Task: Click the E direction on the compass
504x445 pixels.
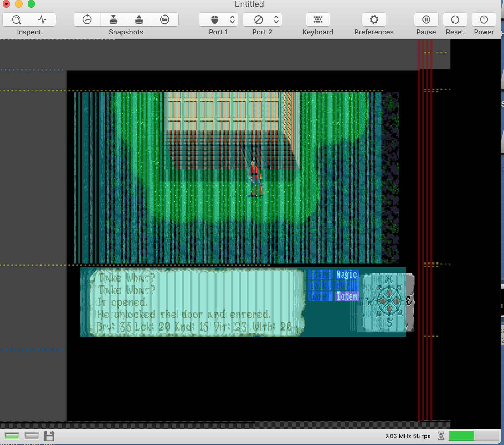Action: (x=409, y=301)
